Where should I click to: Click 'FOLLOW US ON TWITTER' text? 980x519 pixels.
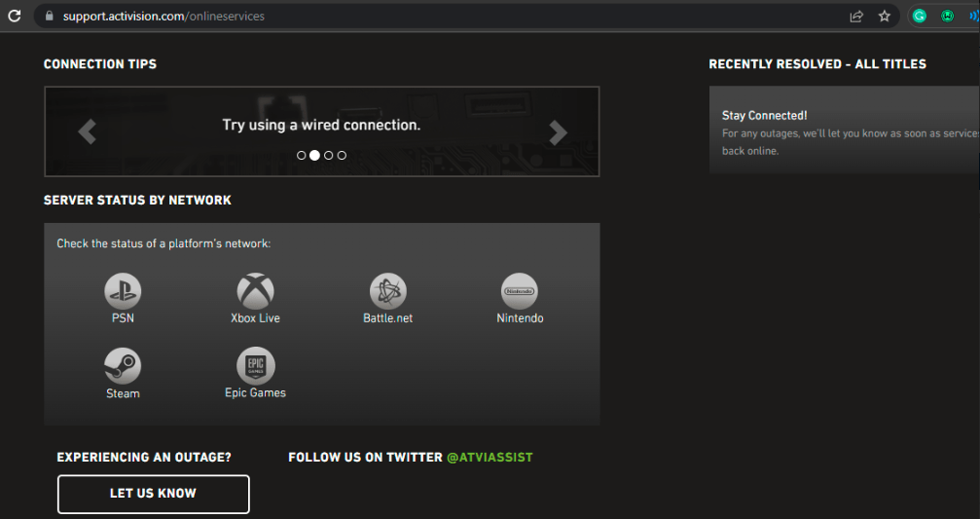365,457
